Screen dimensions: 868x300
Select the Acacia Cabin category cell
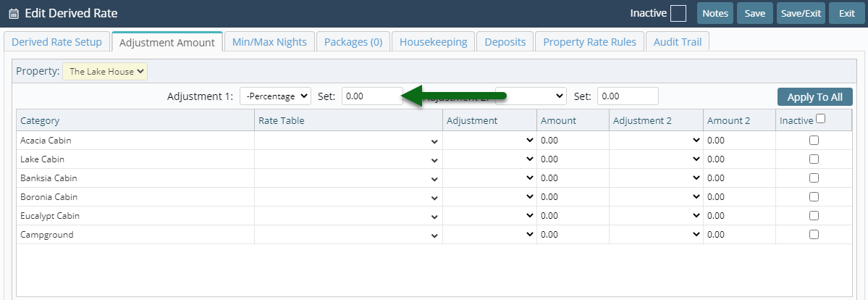(x=135, y=141)
